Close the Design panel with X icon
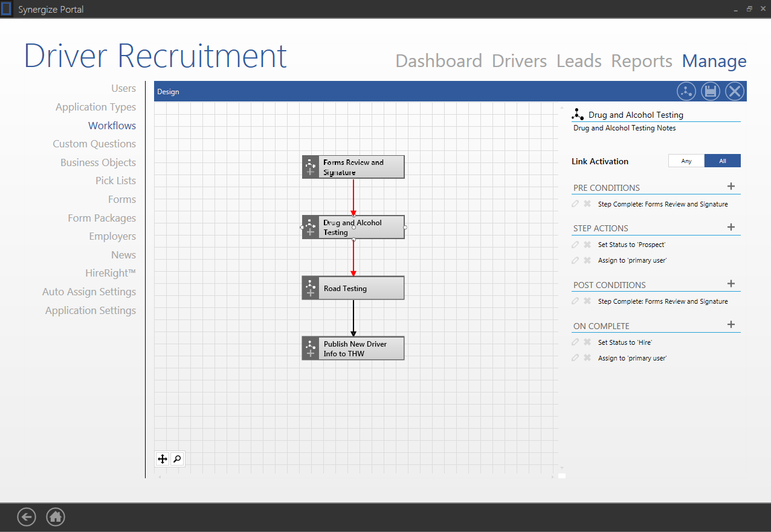 tap(734, 92)
